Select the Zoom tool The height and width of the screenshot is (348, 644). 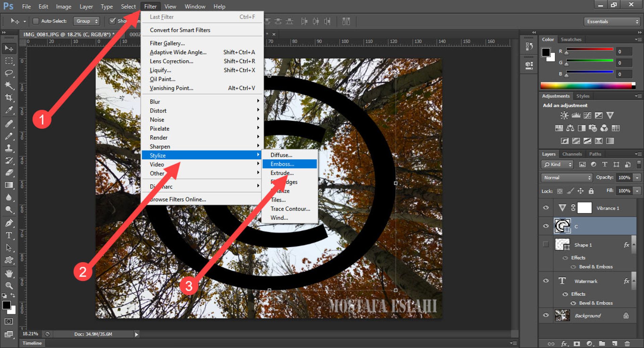click(9, 286)
